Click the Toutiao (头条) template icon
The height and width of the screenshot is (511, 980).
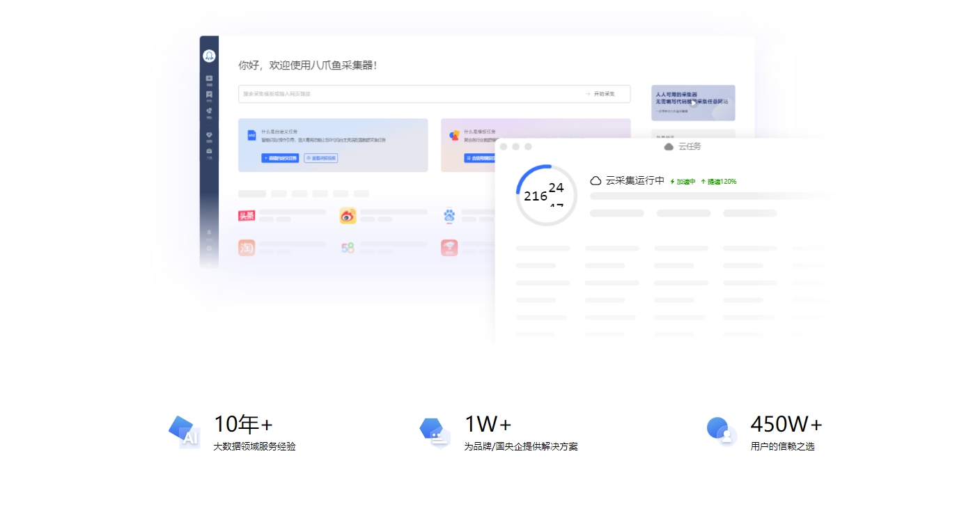point(247,216)
